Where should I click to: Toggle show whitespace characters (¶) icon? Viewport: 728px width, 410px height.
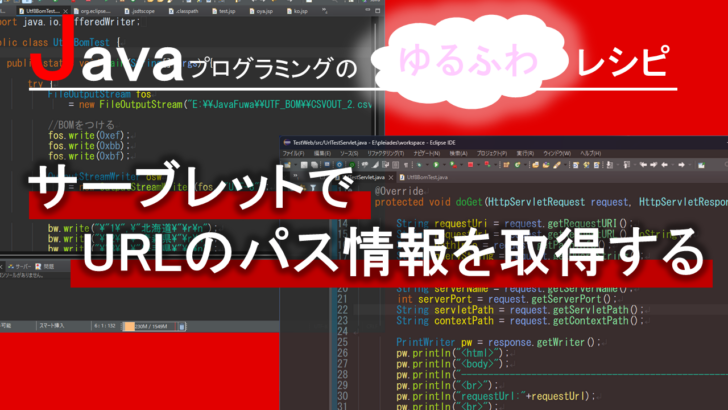coord(406,164)
